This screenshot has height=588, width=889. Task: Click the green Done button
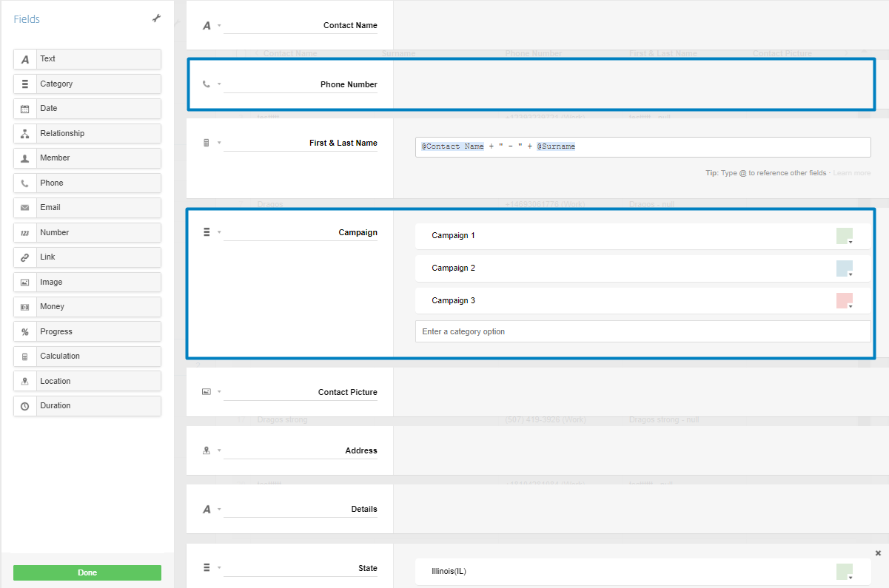pyautogui.click(x=87, y=572)
